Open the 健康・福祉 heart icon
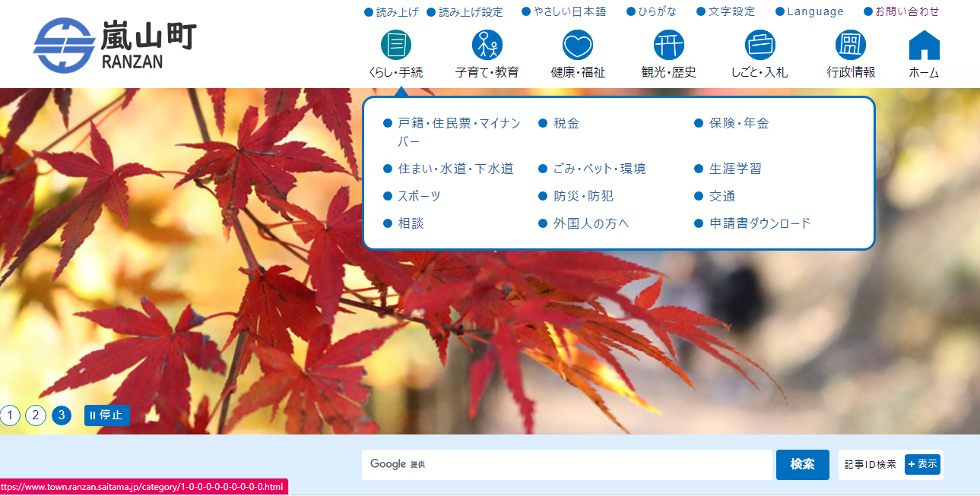Image resolution: width=980 pixels, height=496 pixels. click(x=578, y=45)
